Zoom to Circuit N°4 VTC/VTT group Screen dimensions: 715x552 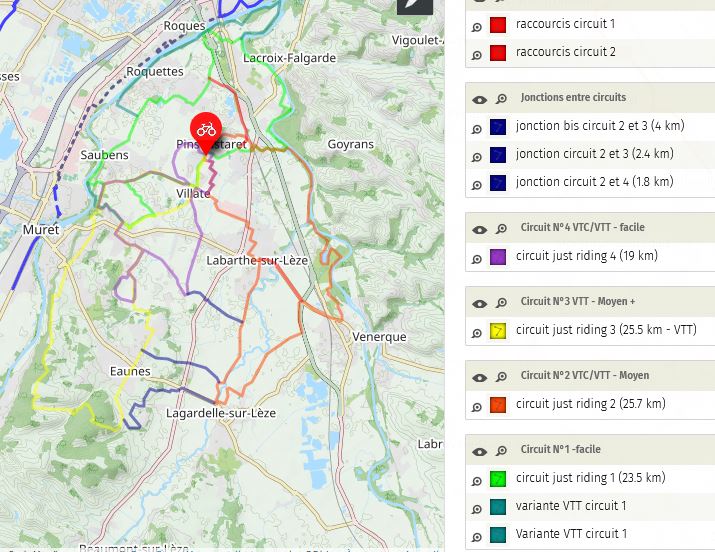tap(501, 229)
